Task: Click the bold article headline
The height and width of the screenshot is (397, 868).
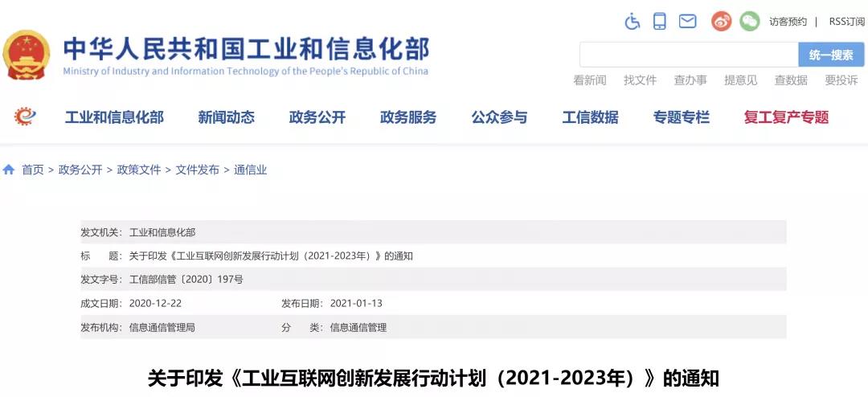Action: [433, 379]
